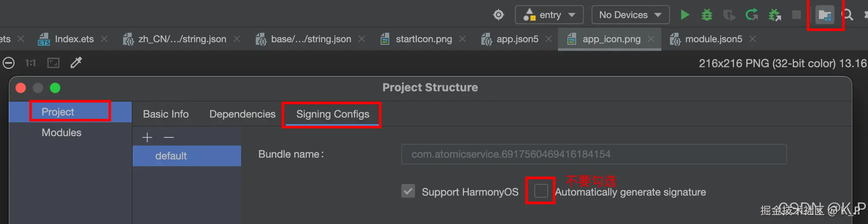Screen dimensions: 868x224
Task: Add a signing config with the plus icon
Action: click(x=147, y=137)
